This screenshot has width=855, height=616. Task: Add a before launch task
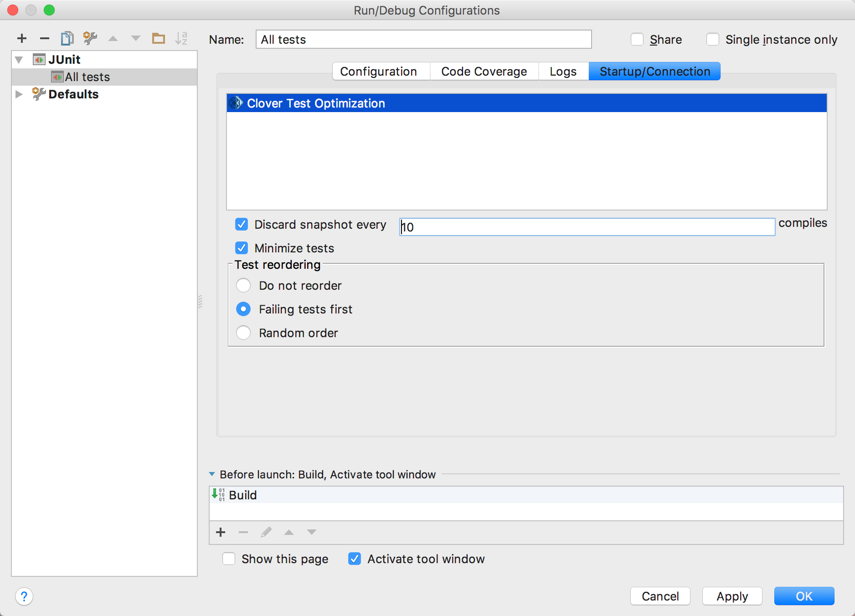(221, 532)
